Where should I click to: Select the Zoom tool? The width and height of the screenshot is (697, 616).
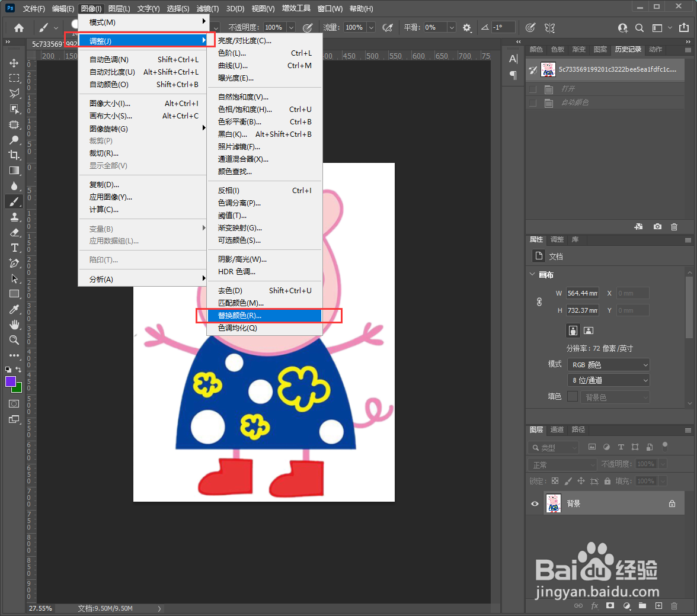14,340
